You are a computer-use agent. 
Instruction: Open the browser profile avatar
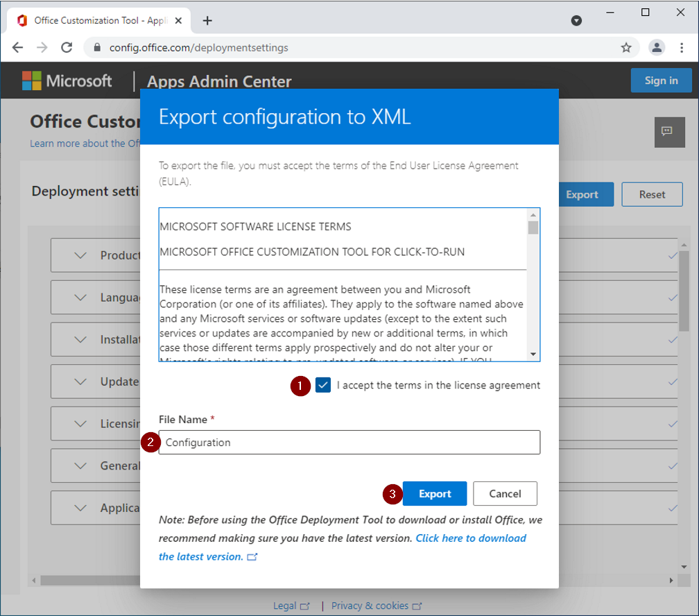pyautogui.click(x=657, y=47)
